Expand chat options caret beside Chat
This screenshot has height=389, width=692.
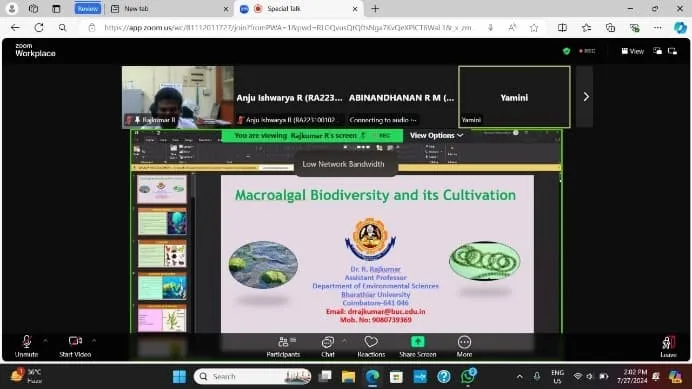click(344, 340)
